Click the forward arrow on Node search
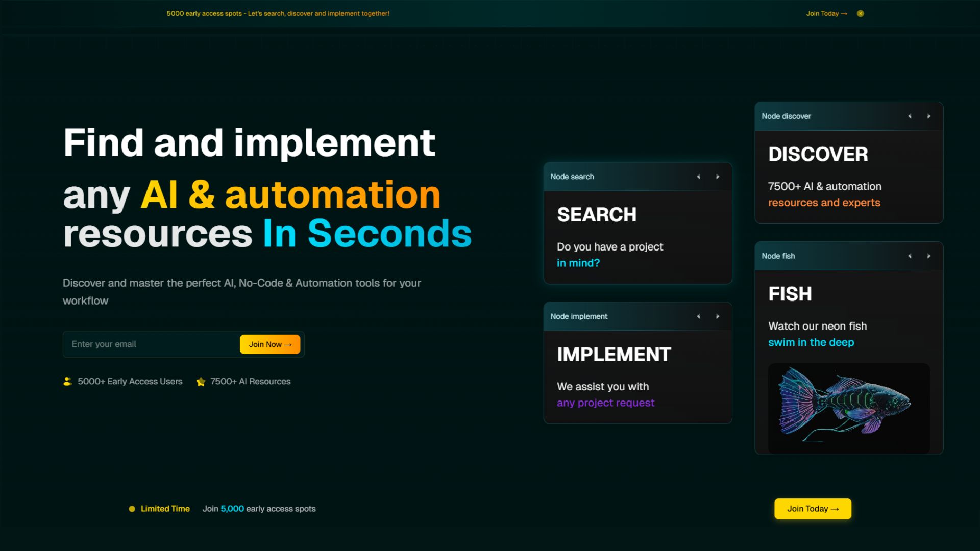The height and width of the screenshot is (551, 980). (x=718, y=177)
